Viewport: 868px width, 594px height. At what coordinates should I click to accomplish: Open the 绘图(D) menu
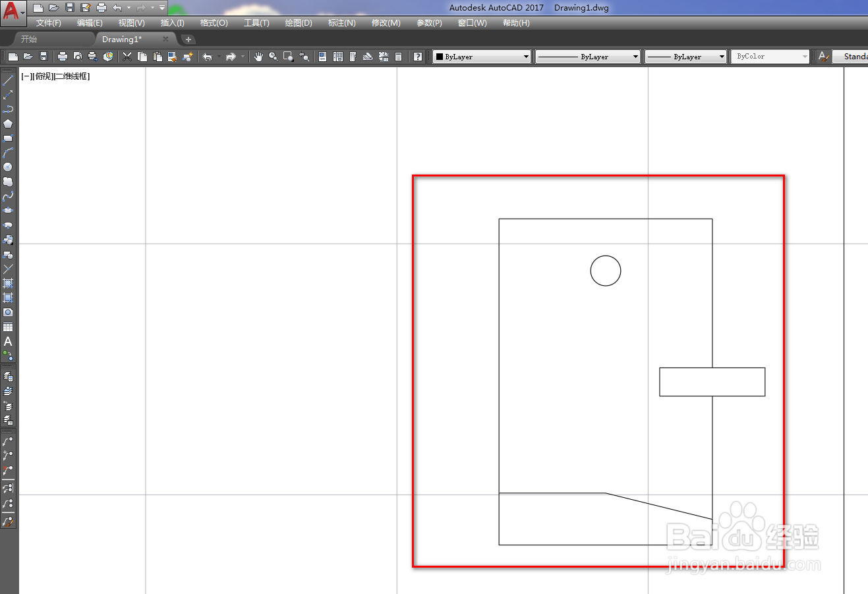(299, 23)
